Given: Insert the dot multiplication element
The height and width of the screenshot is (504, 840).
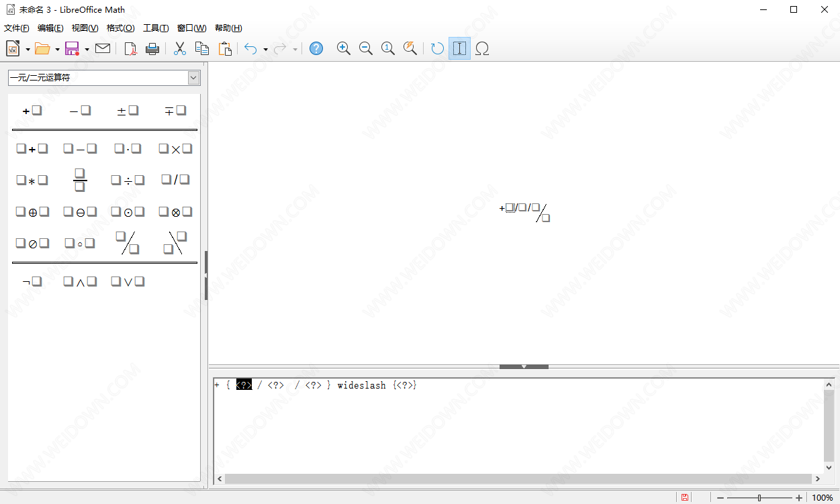Looking at the screenshot, I should (x=128, y=149).
